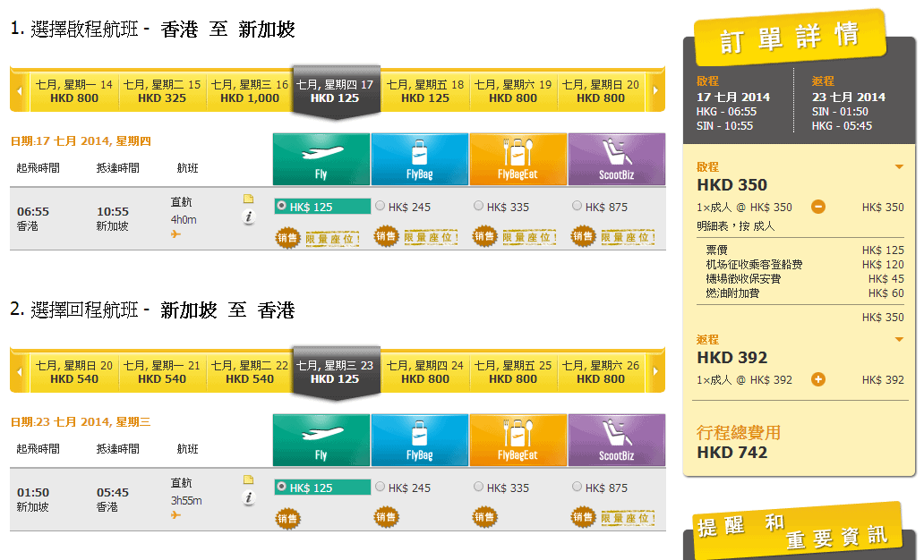Toggle the departure section triangle in order details
The height and width of the screenshot is (560, 924).
point(899,167)
